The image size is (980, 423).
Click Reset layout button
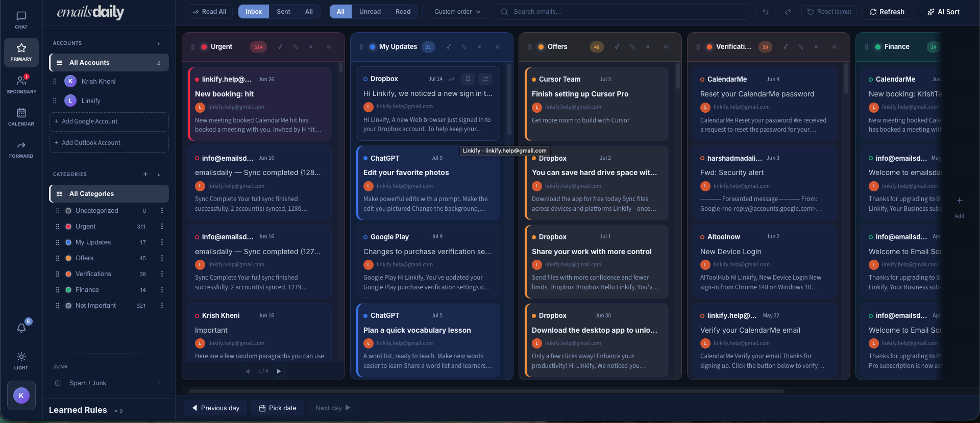[829, 12]
